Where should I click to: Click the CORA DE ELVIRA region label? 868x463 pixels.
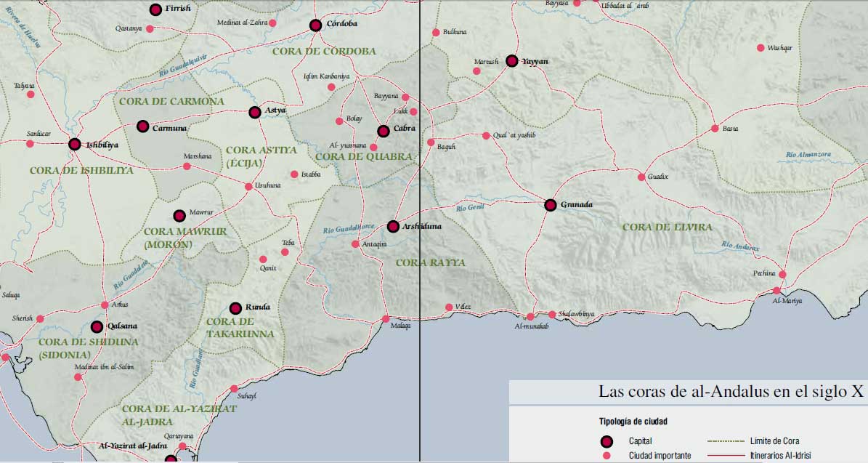click(667, 228)
